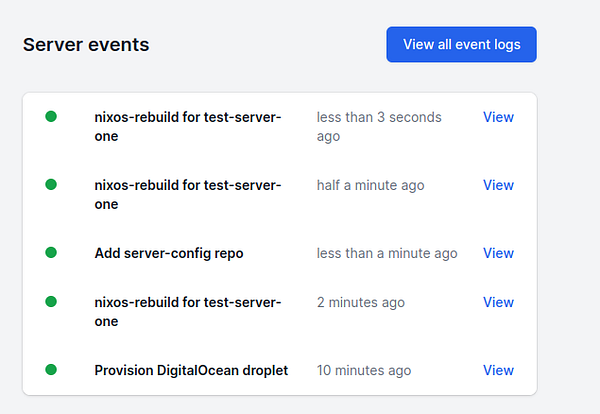Select the Add server-config repo event title
Image resolution: width=600 pixels, height=414 pixels.
pyautogui.click(x=169, y=253)
